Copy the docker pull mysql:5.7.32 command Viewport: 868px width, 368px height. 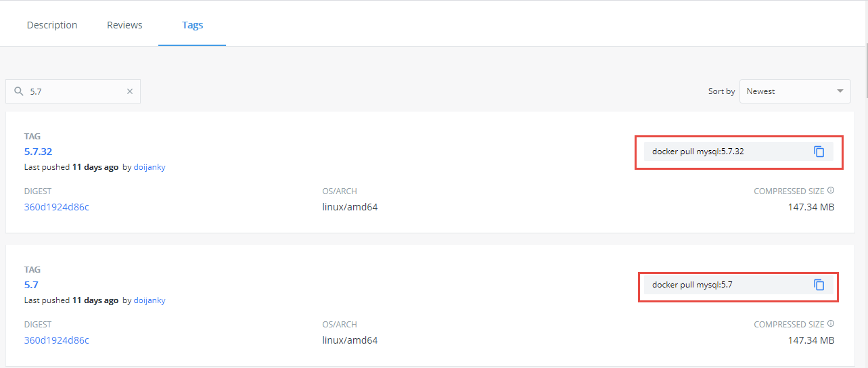pyautogui.click(x=819, y=152)
